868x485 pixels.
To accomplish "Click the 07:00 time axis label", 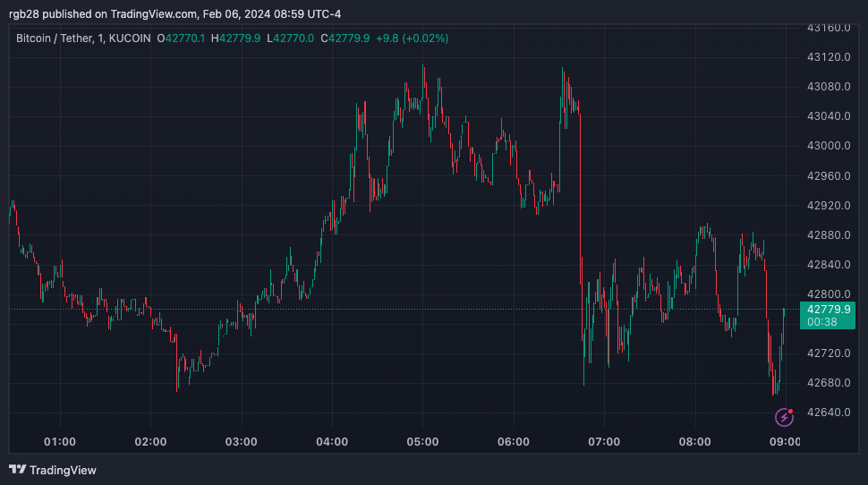I will click(604, 442).
